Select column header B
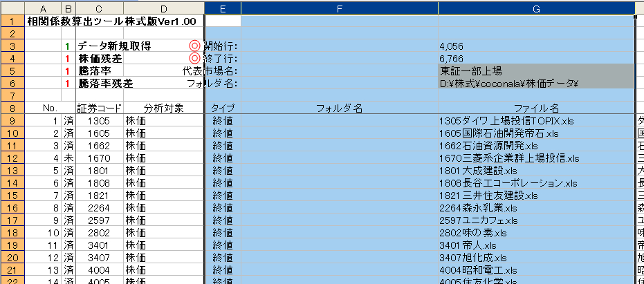This screenshot has height=284, width=644. click(68, 8)
